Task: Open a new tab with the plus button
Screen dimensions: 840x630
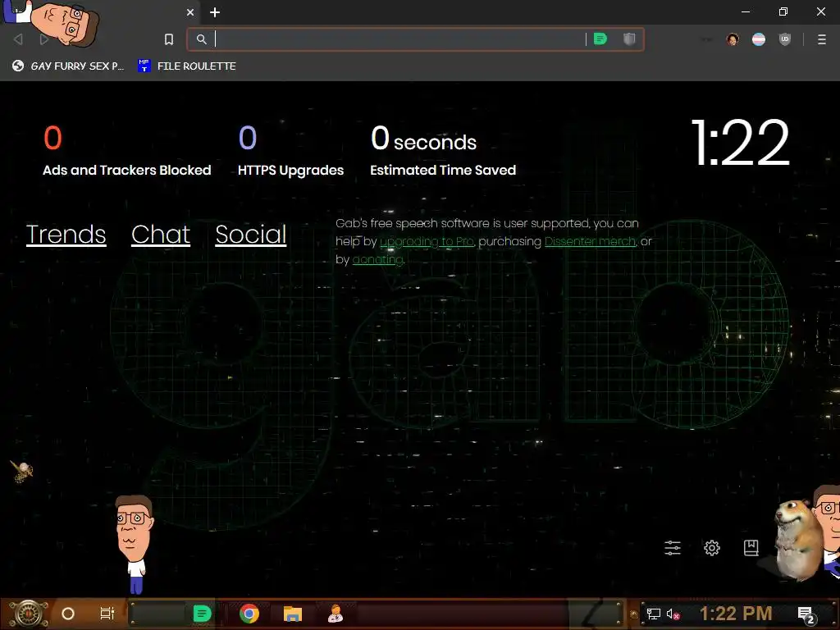Action: (x=215, y=11)
